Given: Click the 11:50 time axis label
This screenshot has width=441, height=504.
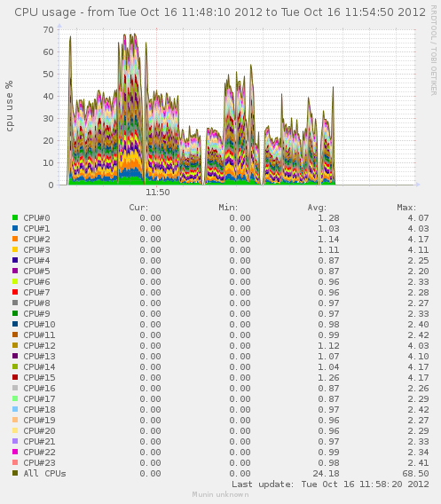Looking at the screenshot, I should point(158,193).
